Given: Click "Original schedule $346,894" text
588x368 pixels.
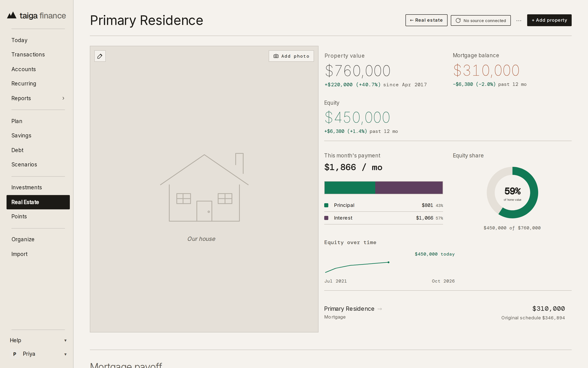Looking at the screenshot, I should click(x=533, y=318).
